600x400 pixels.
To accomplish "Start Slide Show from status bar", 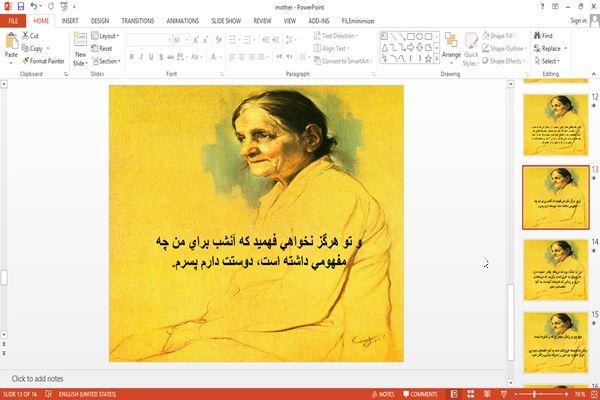I will tap(504, 394).
